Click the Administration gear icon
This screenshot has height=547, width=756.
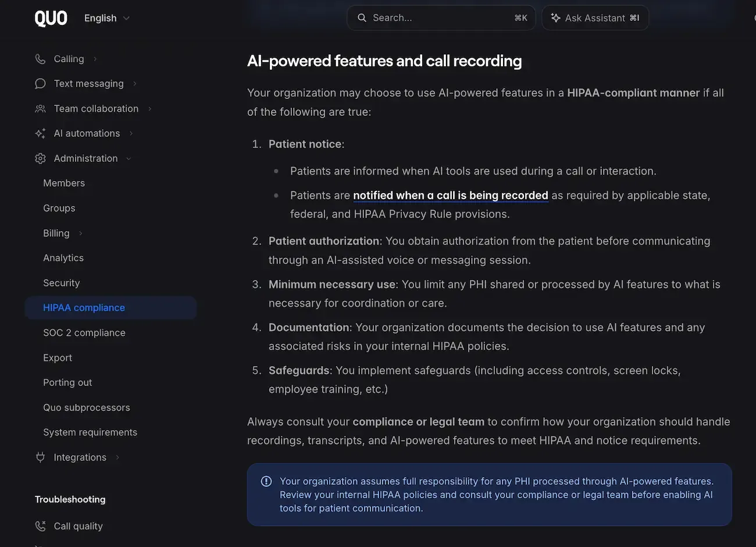click(40, 158)
